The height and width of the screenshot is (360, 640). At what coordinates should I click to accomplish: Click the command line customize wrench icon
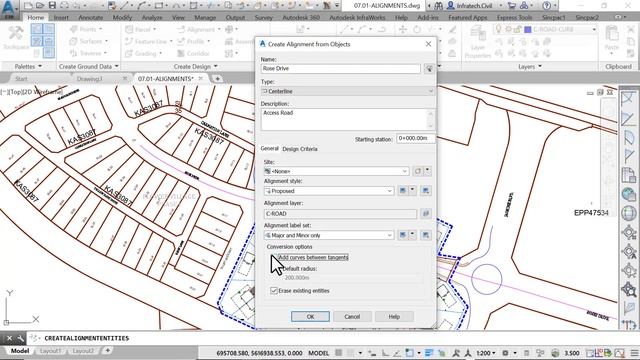[x=20, y=338]
